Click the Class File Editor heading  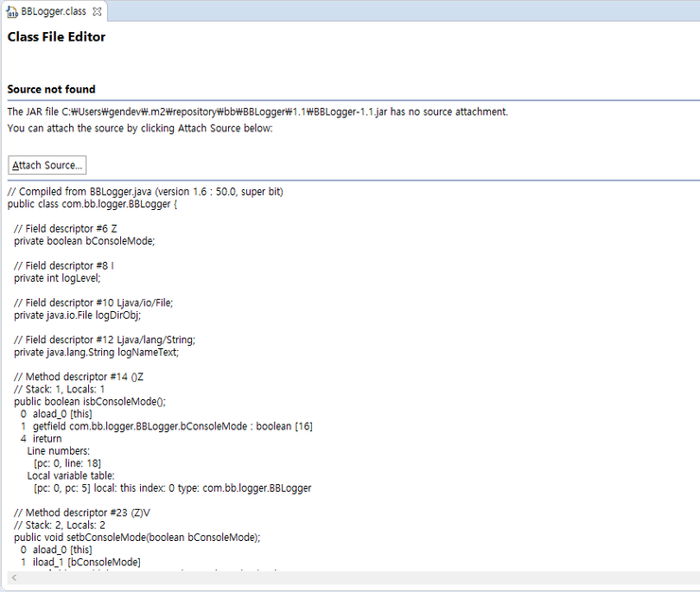click(57, 37)
